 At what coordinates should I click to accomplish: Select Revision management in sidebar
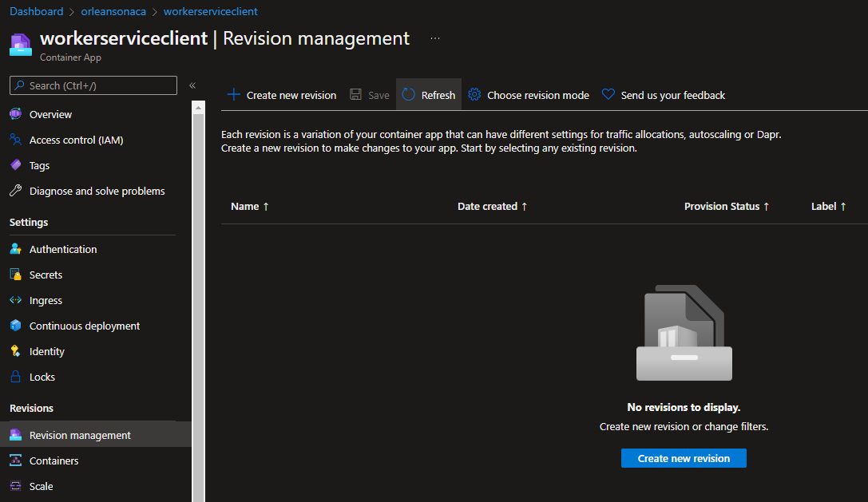click(96, 435)
